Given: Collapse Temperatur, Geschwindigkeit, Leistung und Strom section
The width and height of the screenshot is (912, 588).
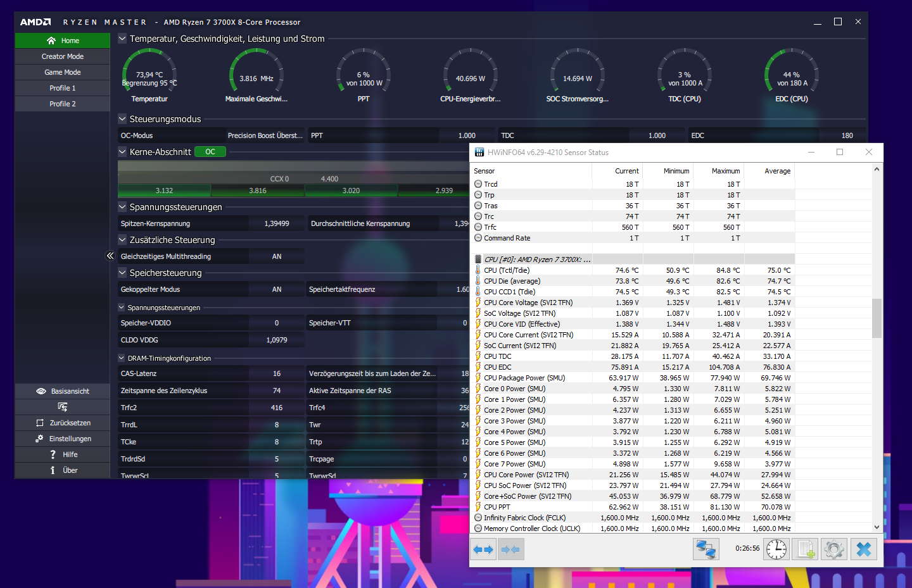Looking at the screenshot, I should pos(122,39).
